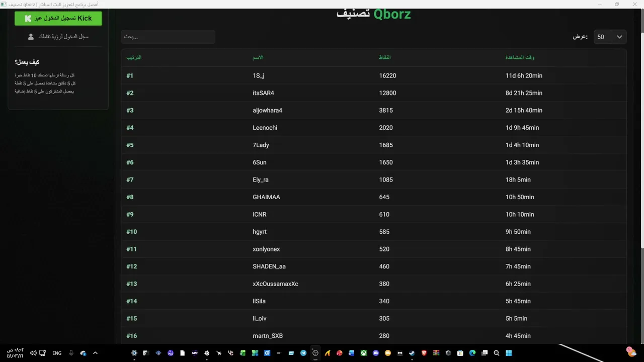
Task: Select the username iCNR
Action: (260, 214)
